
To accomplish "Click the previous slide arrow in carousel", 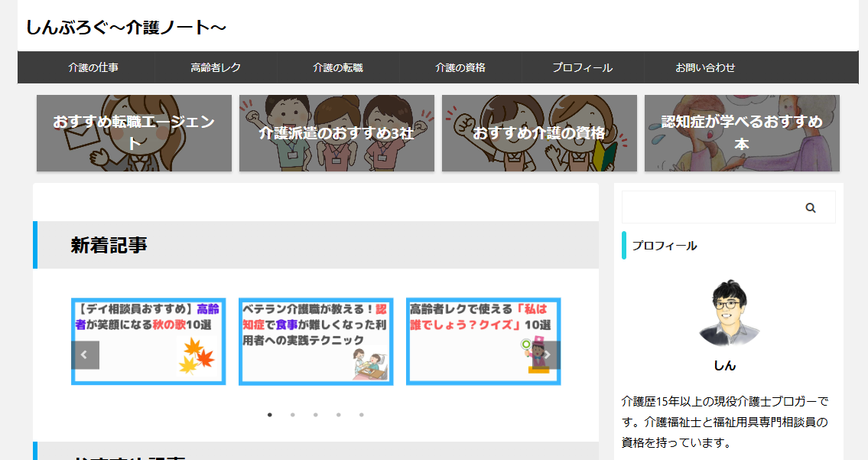I will coord(85,354).
